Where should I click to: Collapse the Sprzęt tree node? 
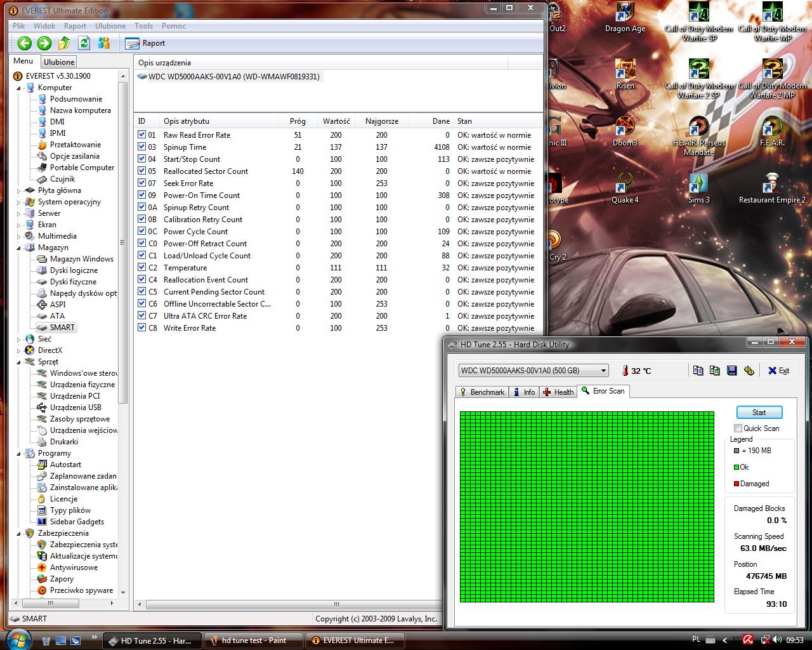click(x=19, y=362)
